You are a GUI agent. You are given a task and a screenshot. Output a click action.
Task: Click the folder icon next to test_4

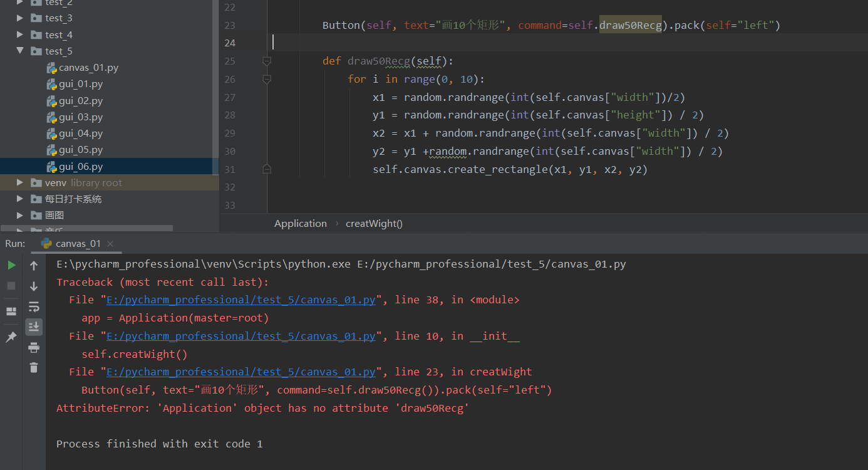tap(36, 34)
